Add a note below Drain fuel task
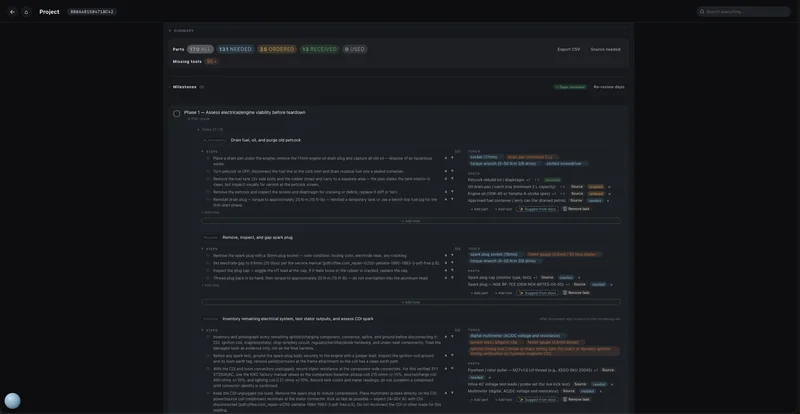Screen dimensions: 800x414 tap(411, 221)
